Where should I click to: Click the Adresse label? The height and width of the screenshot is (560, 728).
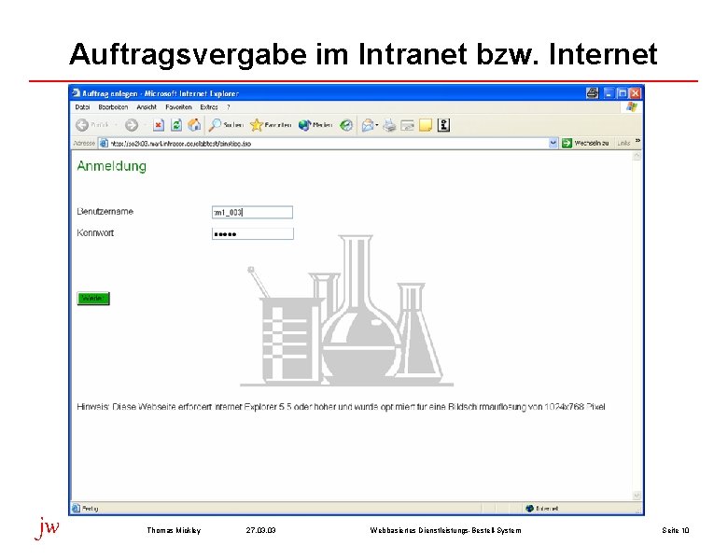[x=84, y=143]
